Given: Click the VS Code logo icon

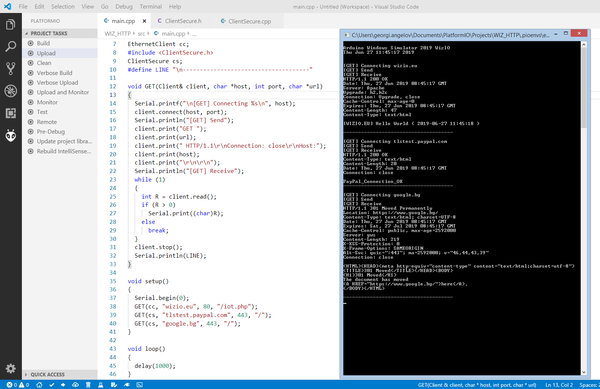Looking at the screenshot, I should tap(7, 7).
